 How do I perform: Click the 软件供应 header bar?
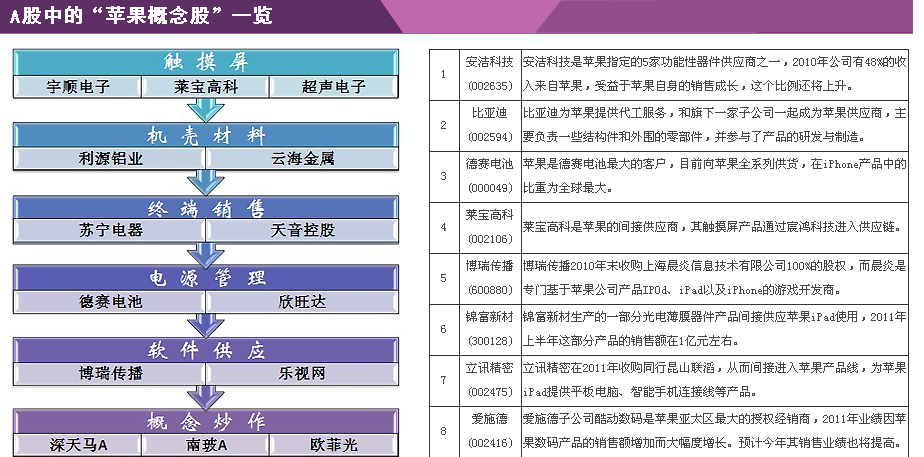(x=206, y=350)
